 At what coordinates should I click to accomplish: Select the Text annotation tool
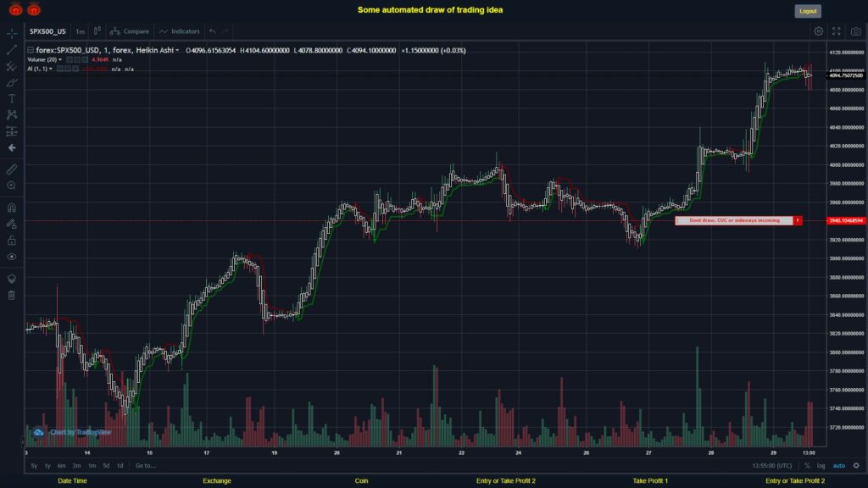coord(12,98)
